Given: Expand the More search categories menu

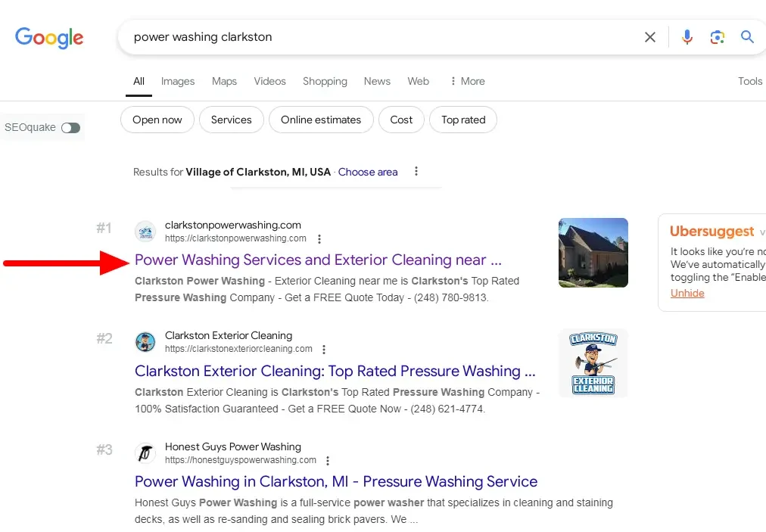Looking at the screenshot, I should pos(467,82).
